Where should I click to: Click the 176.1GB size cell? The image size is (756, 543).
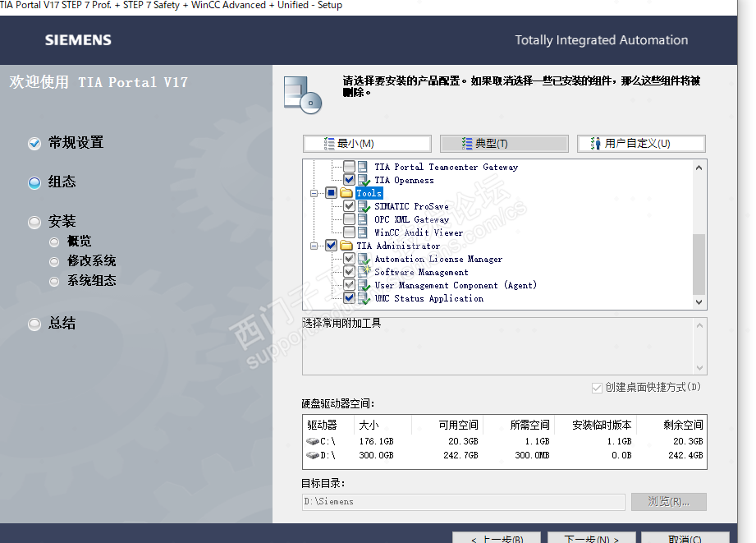(x=376, y=442)
